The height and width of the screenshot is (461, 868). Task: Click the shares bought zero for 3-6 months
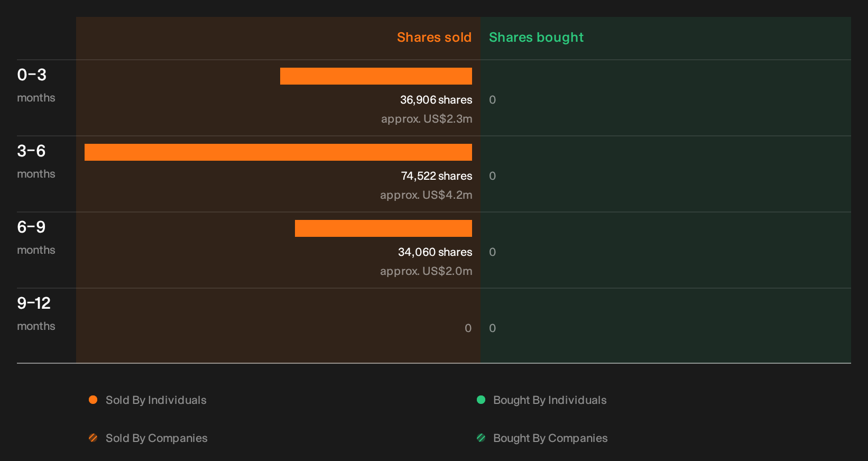click(x=492, y=176)
